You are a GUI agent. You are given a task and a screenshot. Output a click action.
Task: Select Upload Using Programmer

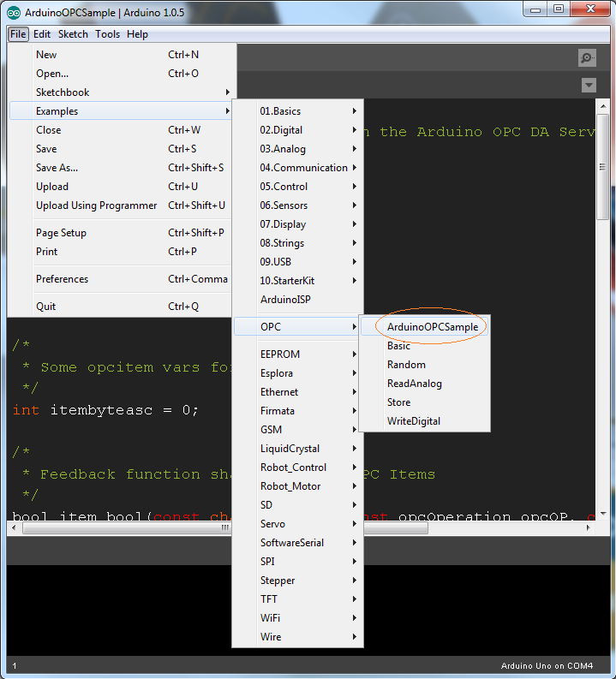click(x=121, y=205)
